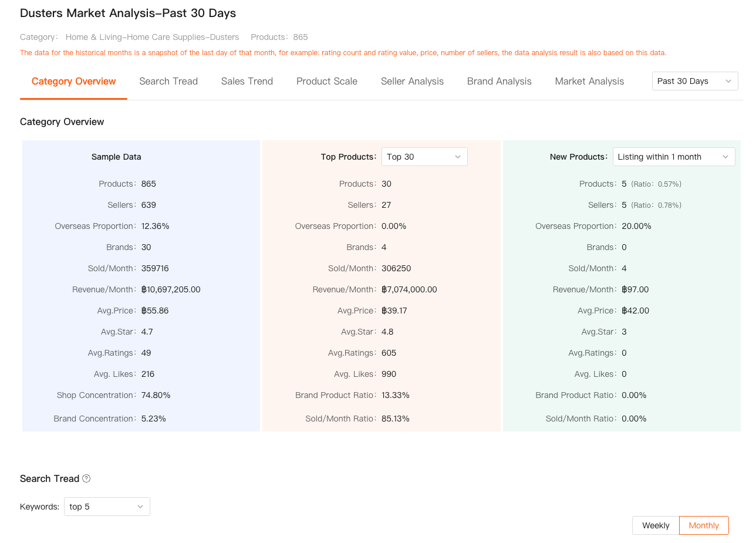Select the Monthly view button
756x543 pixels.
[x=704, y=525]
